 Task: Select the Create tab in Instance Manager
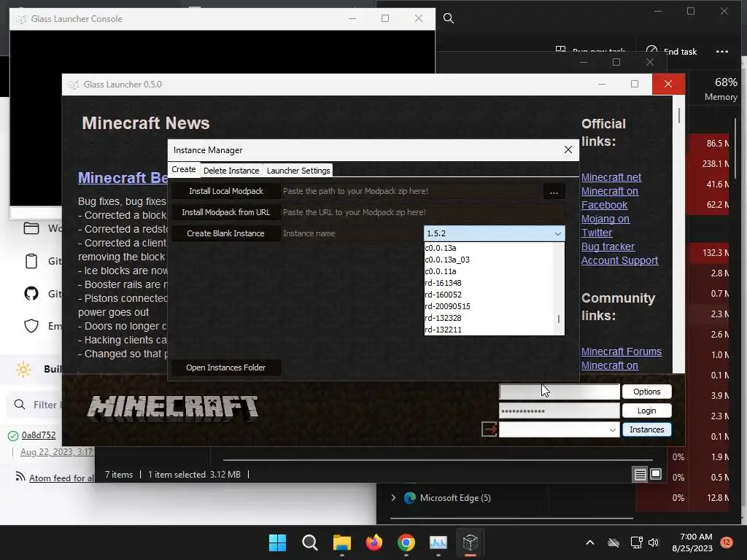pyautogui.click(x=183, y=169)
